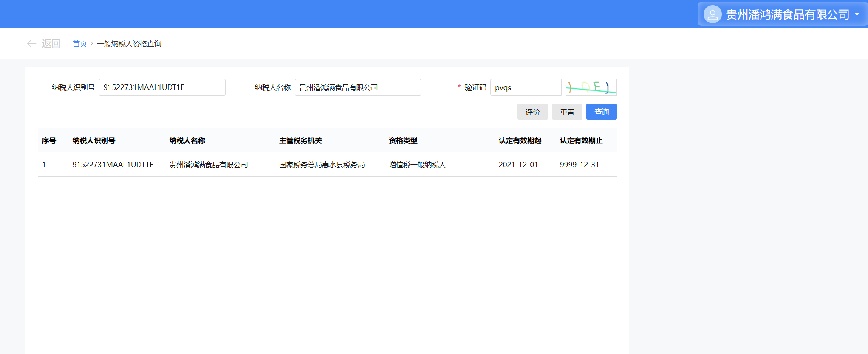Click the 主管税务机关 column header
Viewport: 868px width, 354px height.
tap(300, 140)
